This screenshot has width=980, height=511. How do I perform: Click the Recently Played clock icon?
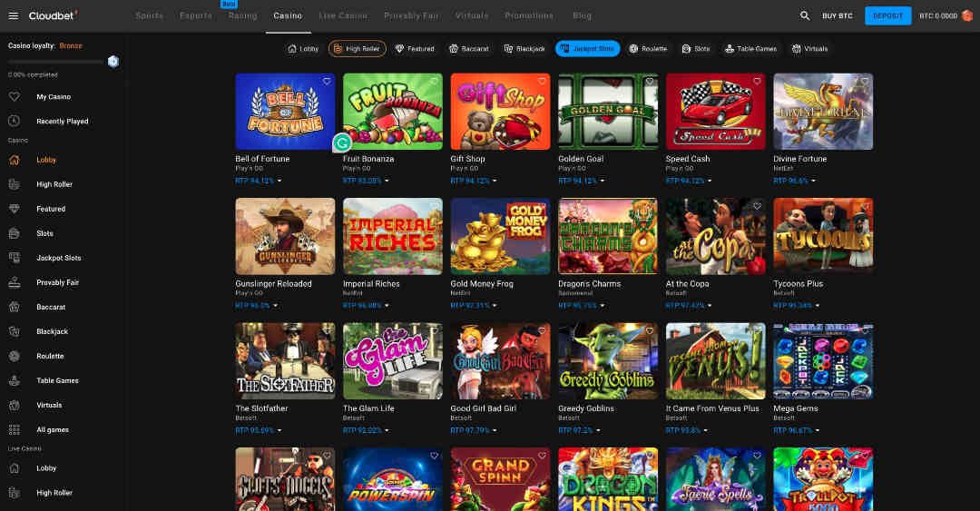(x=15, y=122)
